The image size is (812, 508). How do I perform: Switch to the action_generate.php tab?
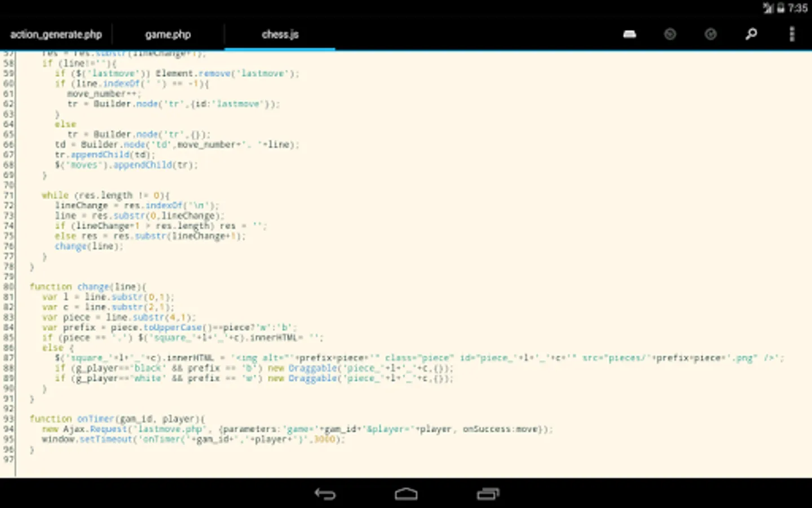point(56,34)
